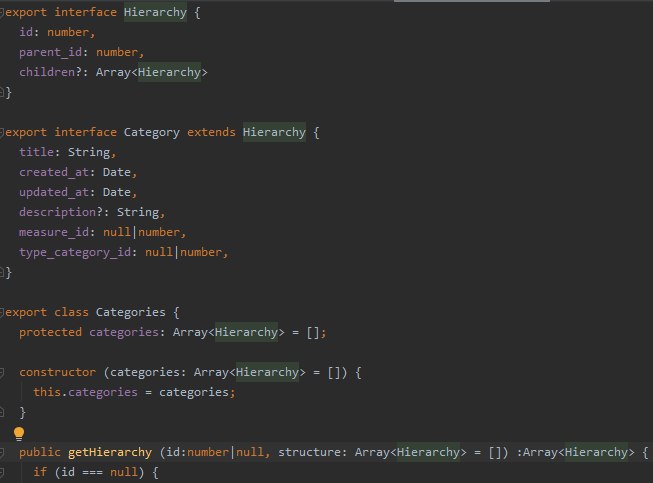This screenshot has width=653, height=483.
Task: Click the 'measure_id' property
Action: coord(54,232)
